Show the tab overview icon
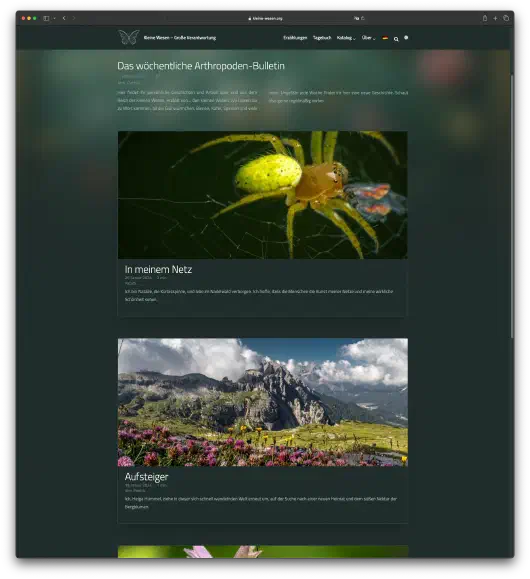The image size is (530, 579). pyautogui.click(x=506, y=18)
